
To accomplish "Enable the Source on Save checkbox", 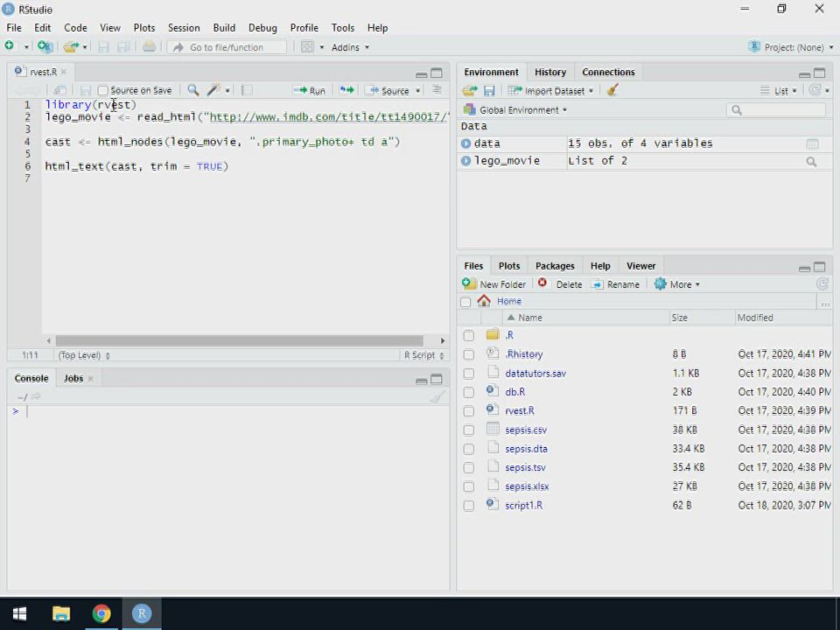I will point(103,90).
